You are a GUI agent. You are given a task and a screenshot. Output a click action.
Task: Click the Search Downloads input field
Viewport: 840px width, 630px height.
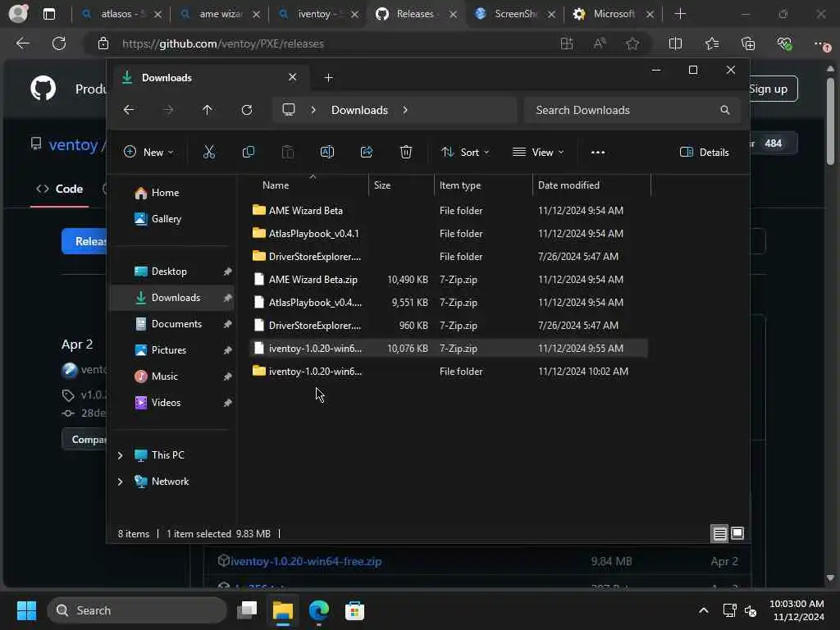click(632, 110)
